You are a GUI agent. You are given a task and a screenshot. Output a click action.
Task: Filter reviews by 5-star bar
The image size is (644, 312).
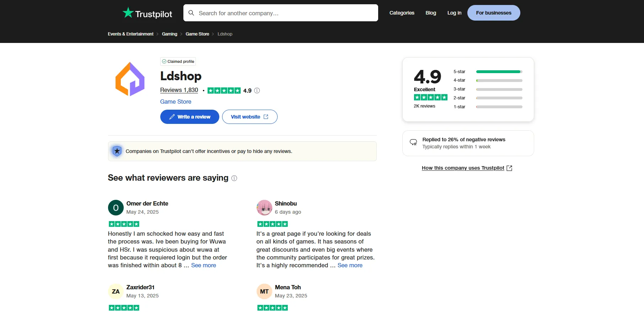[499, 72]
